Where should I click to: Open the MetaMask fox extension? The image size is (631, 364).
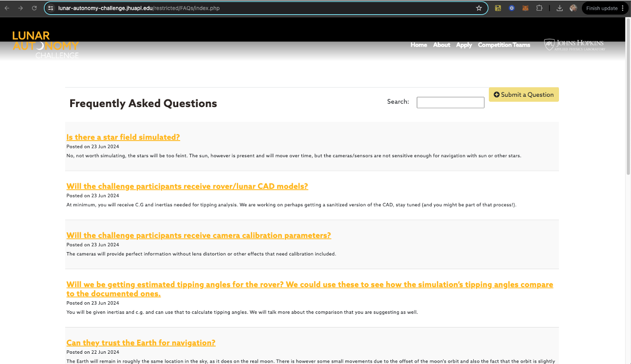coord(525,8)
